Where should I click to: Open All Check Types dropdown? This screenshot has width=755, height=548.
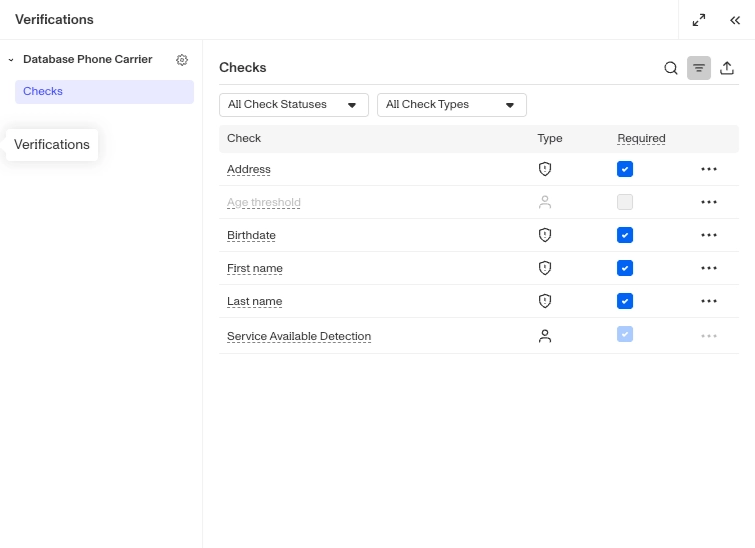(451, 105)
